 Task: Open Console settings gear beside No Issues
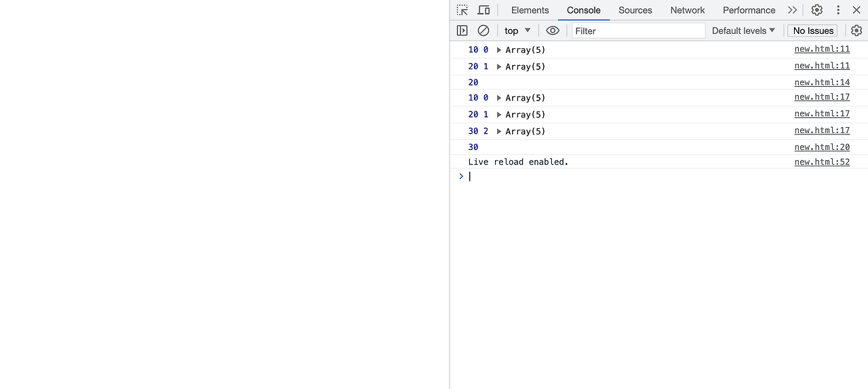[x=856, y=31]
